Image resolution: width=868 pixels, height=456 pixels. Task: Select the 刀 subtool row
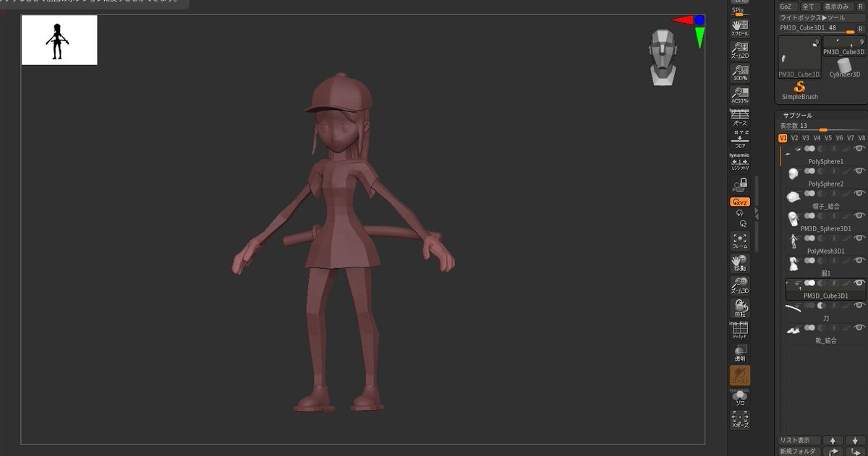825,311
